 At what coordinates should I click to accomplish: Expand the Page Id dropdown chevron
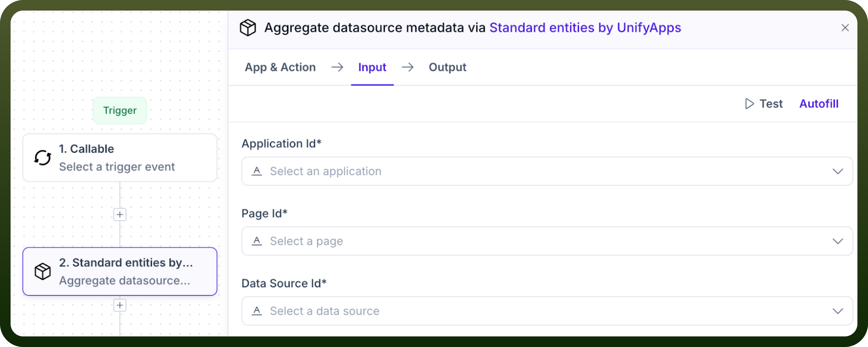click(x=838, y=241)
